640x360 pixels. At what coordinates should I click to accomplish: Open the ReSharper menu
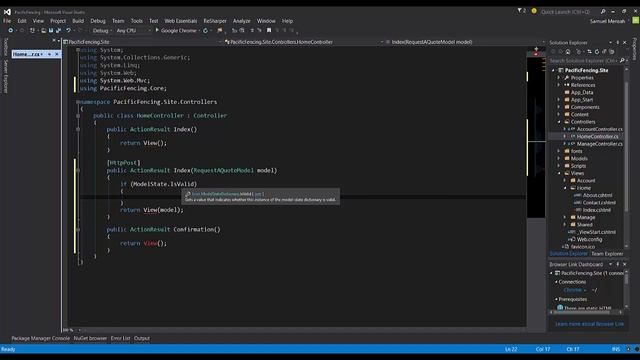pos(215,21)
